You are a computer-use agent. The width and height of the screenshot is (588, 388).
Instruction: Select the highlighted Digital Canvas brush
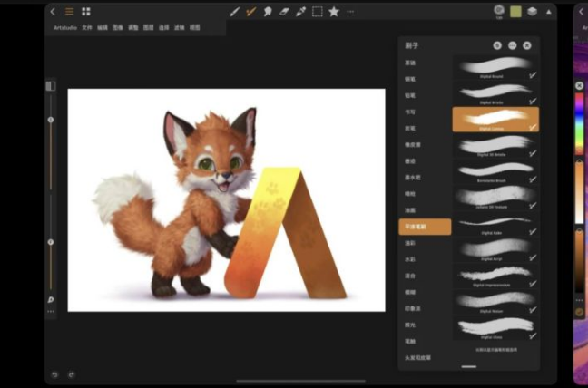tap(495, 119)
